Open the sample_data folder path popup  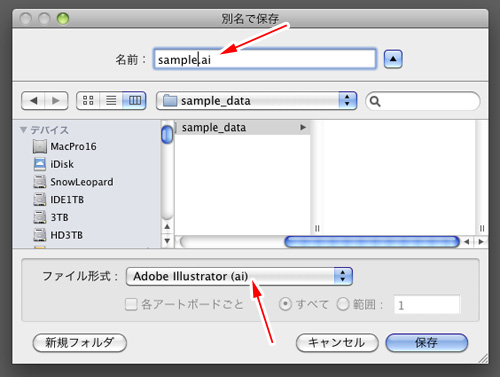tap(256, 101)
